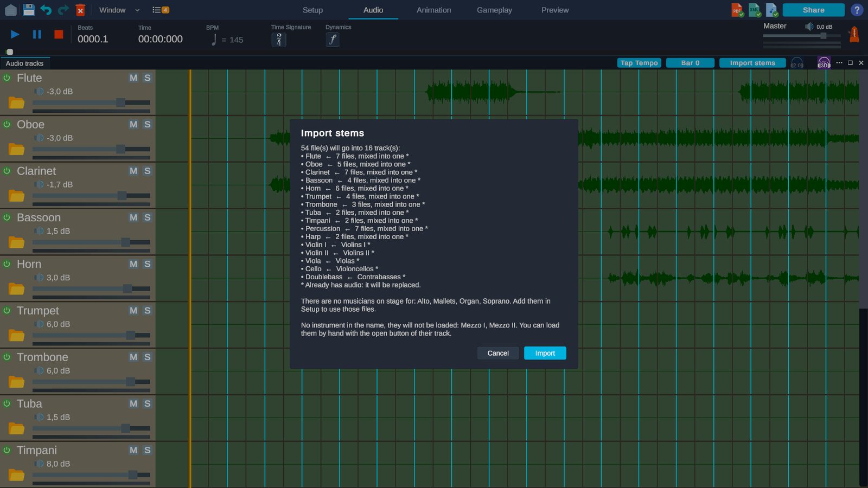Screen dimensions: 868x488
Task: Switch to the Gameplay tab
Action: (x=494, y=10)
